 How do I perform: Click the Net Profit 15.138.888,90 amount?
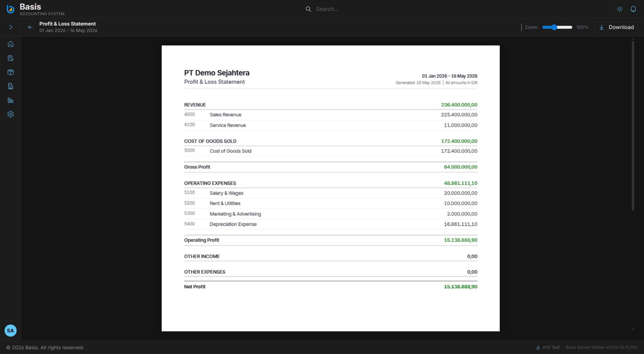(460, 287)
